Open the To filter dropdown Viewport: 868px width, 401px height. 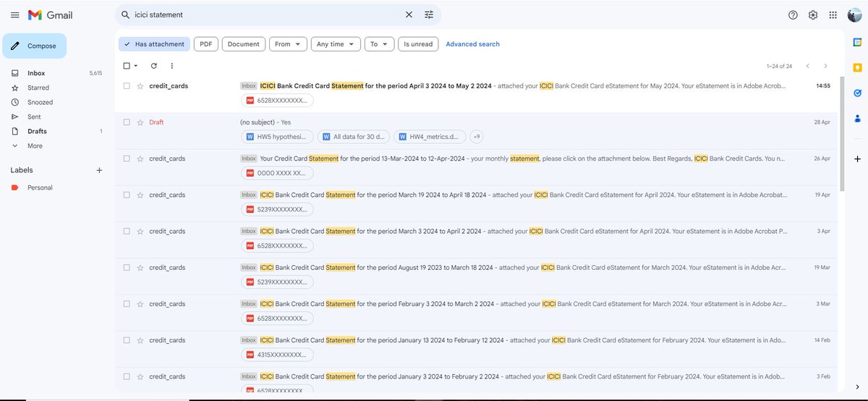point(379,44)
